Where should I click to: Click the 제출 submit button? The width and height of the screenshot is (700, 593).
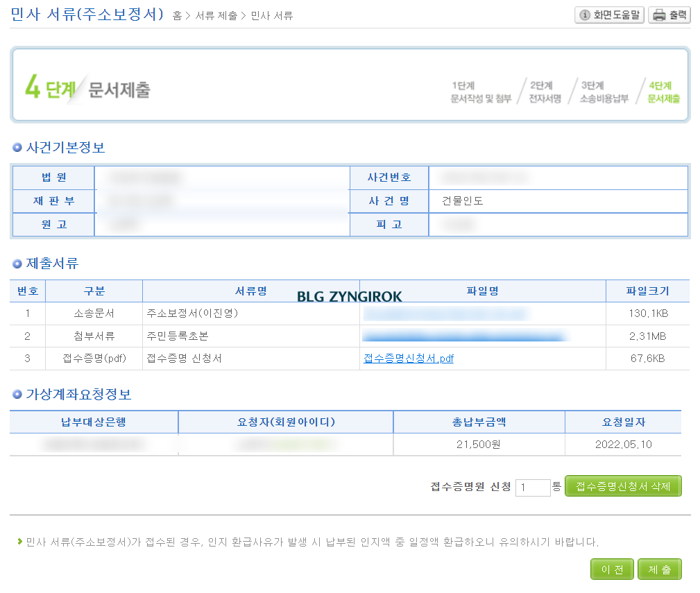[659, 569]
